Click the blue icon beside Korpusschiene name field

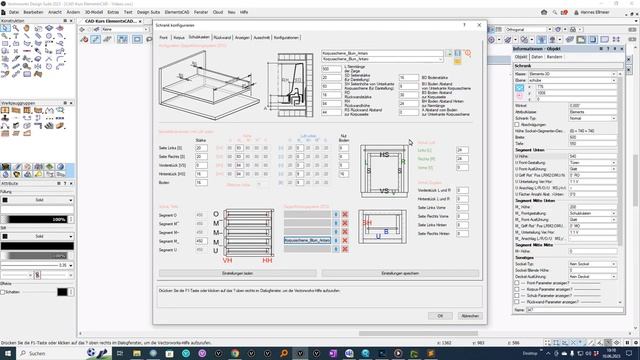point(458,53)
